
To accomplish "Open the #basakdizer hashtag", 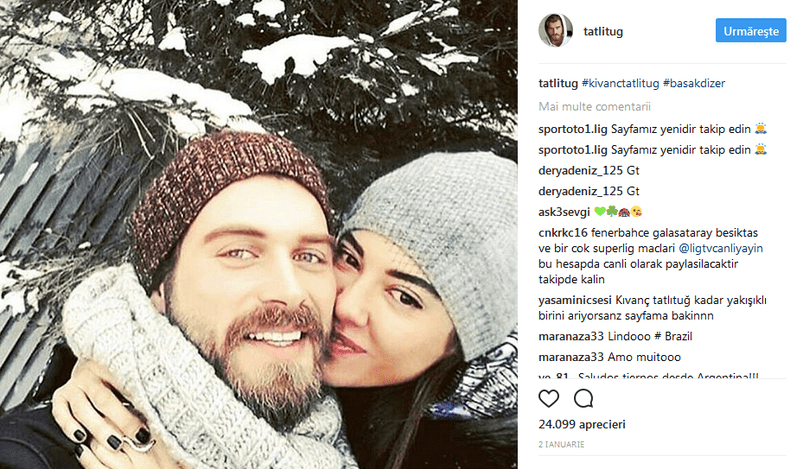I will coord(694,83).
